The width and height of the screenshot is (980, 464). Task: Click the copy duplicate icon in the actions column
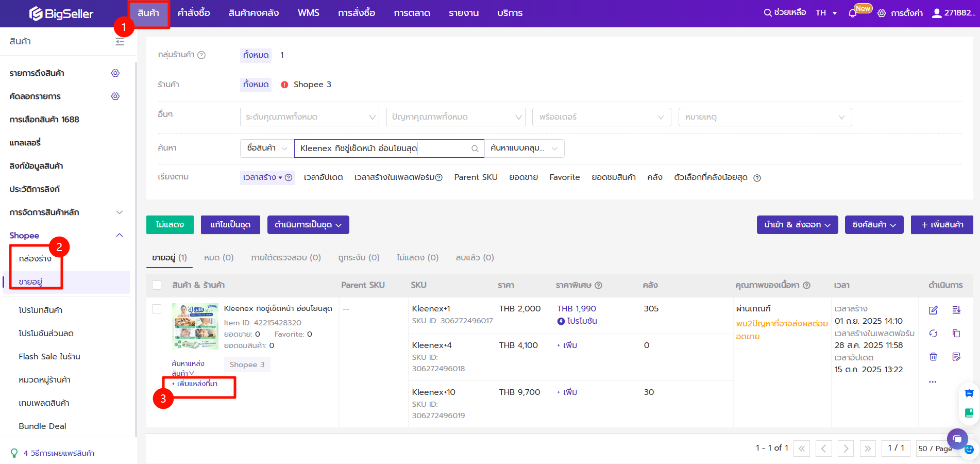[x=956, y=334]
